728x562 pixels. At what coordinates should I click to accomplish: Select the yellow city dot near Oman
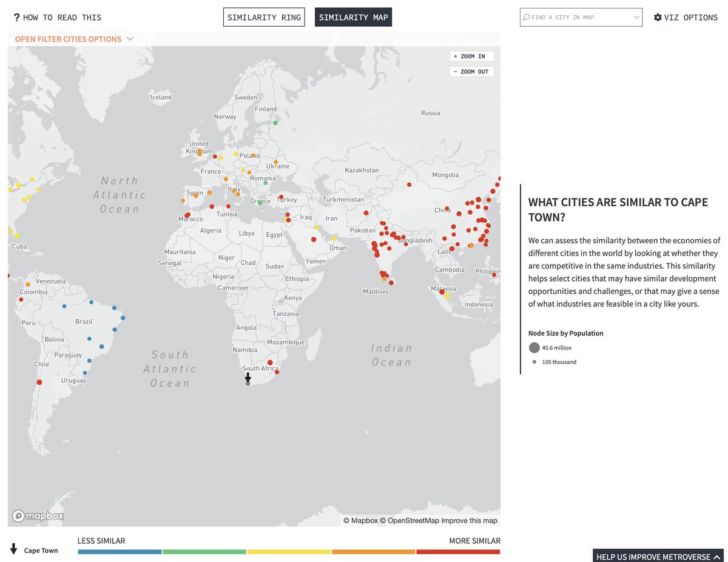click(x=334, y=238)
